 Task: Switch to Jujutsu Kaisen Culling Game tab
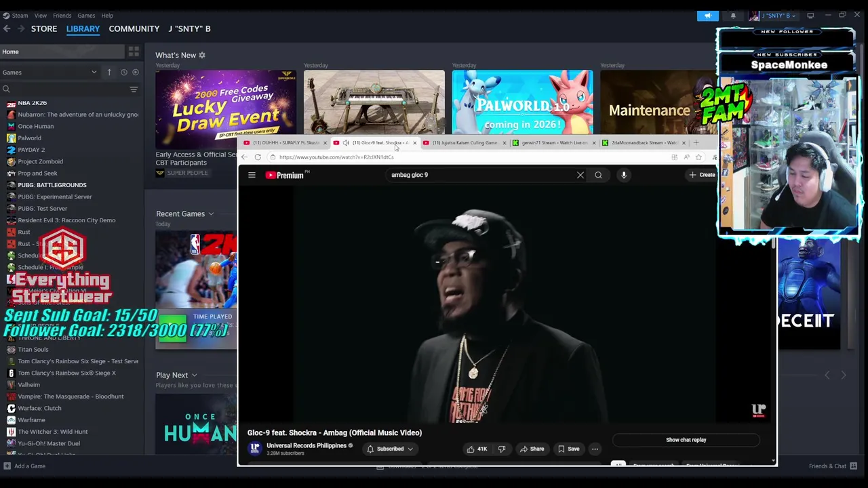465,143
